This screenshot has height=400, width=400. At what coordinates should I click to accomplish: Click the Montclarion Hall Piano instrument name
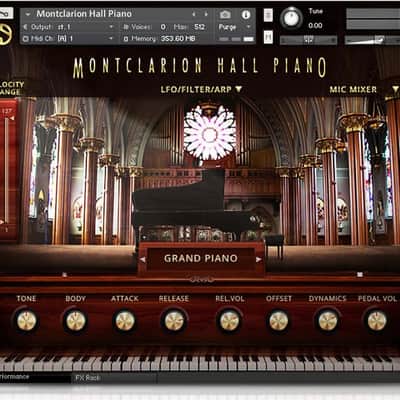[84, 14]
